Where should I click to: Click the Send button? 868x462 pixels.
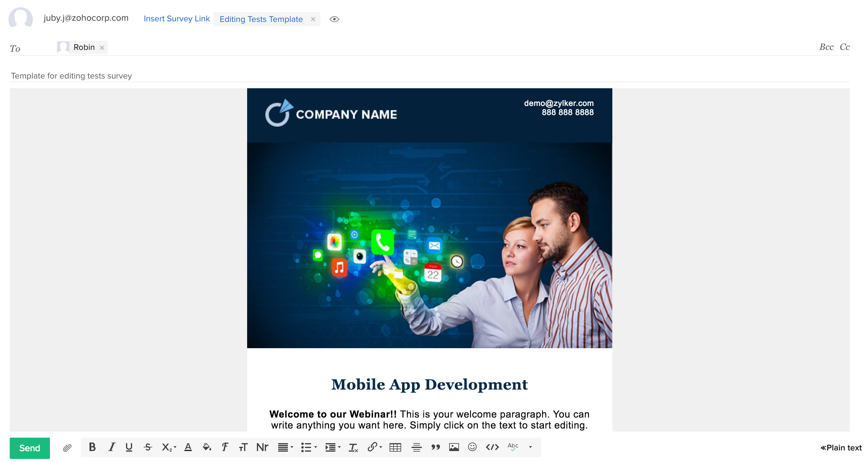(x=30, y=448)
